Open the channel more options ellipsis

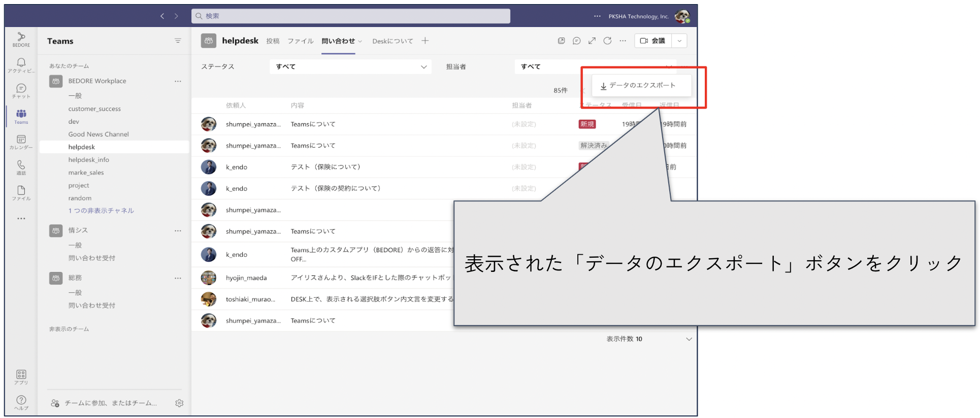point(623,41)
